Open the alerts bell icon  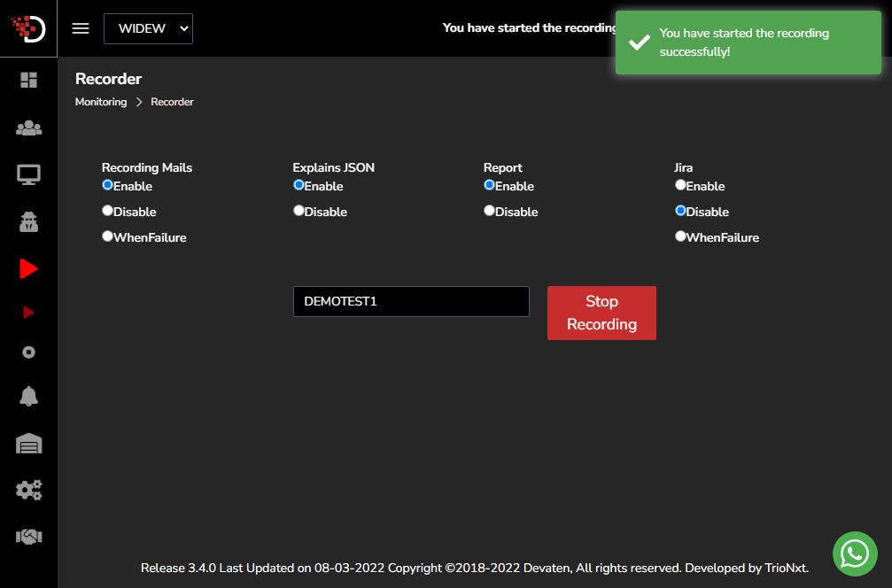coord(28,396)
